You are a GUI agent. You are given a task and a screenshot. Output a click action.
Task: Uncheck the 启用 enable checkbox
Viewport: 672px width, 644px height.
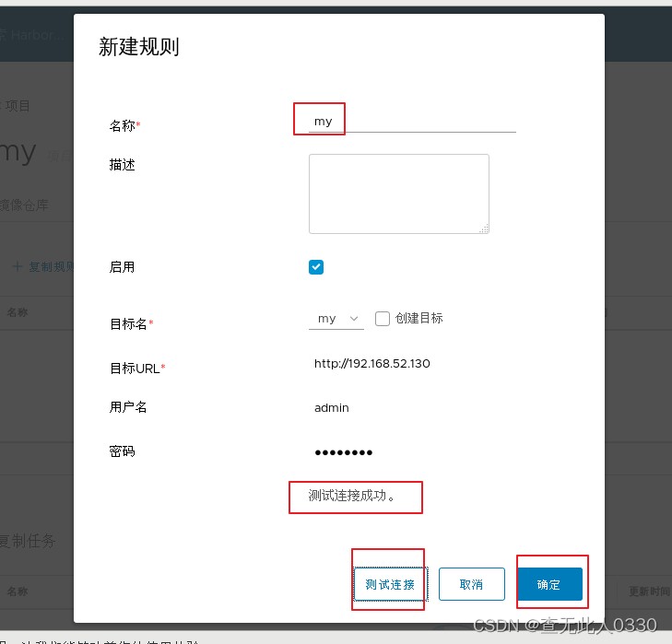pyautogui.click(x=316, y=267)
